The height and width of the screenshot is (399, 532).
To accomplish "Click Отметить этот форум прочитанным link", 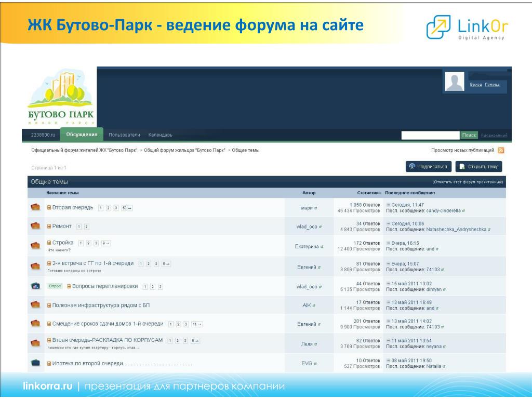I will (468, 182).
